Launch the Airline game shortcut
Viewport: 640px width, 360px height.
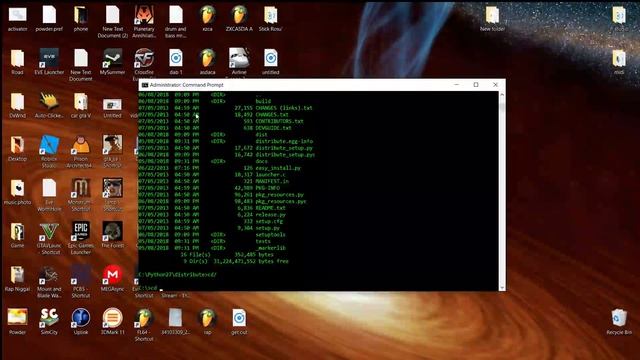[x=239, y=63]
